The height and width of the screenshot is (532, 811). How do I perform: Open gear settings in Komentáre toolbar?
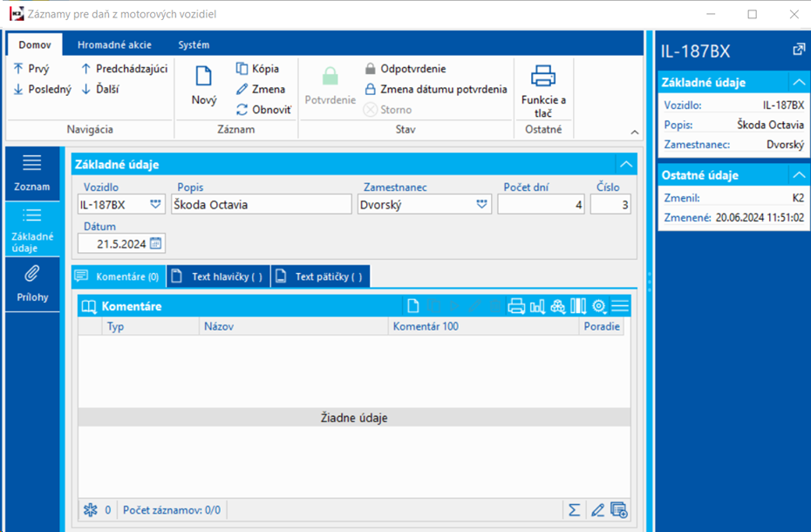coord(599,306)
